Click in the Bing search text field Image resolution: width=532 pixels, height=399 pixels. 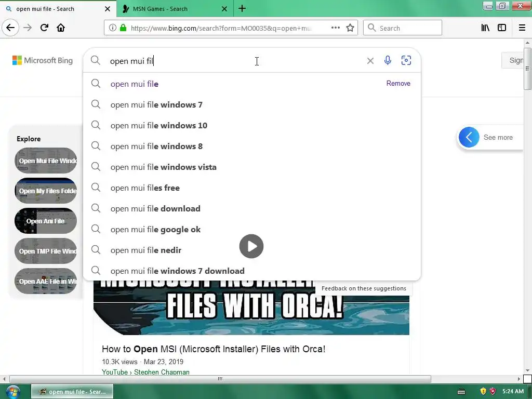coord(234,61)
